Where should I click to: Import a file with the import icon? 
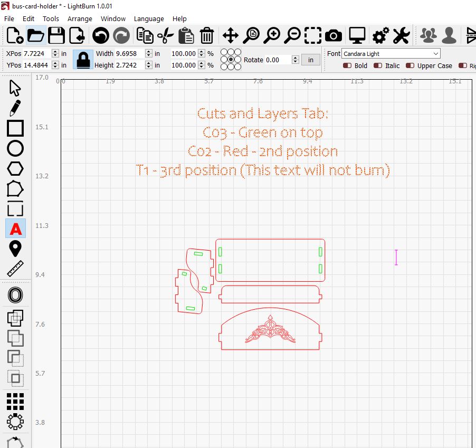[77, 35]
